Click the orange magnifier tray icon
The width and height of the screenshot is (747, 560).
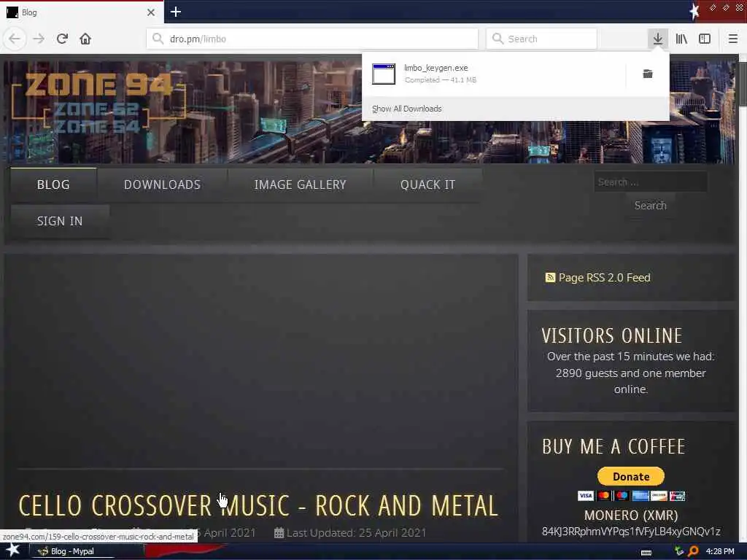(693, 551)
